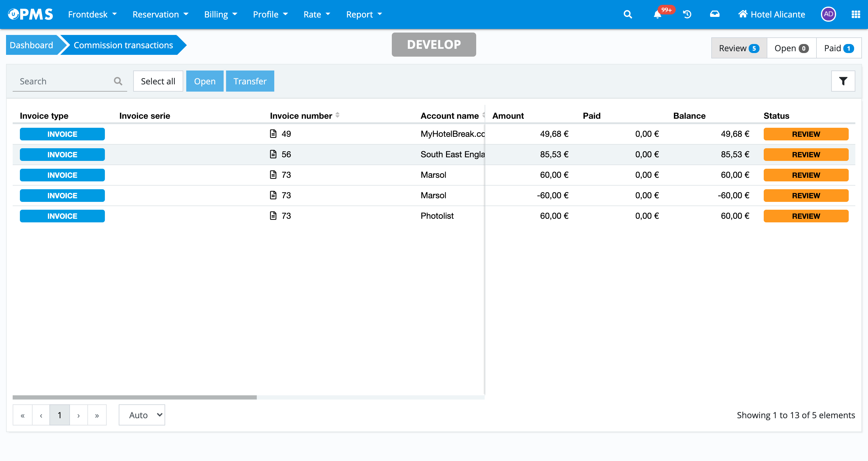Click the horizontal table scrollbar
Screen dimensions: 868x461
coord(134,397)
